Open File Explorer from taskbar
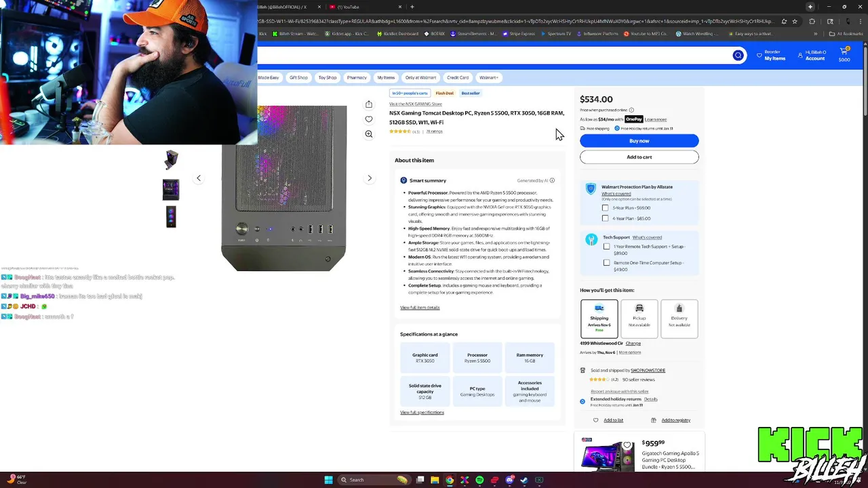868x488 pixels. tap(435, 480)
